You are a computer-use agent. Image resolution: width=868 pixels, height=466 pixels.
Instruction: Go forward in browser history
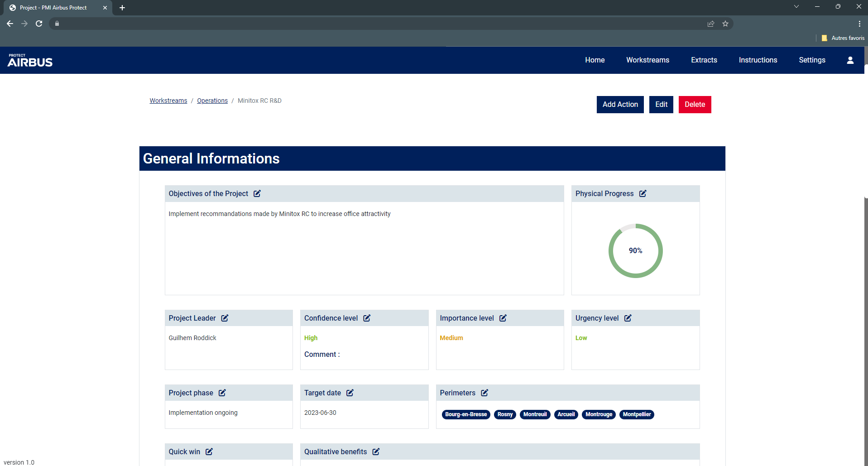coord(24,24)
